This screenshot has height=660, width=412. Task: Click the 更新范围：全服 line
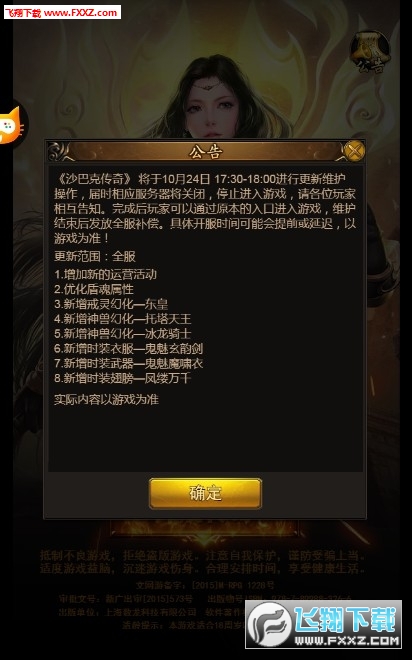click(95, 256)
